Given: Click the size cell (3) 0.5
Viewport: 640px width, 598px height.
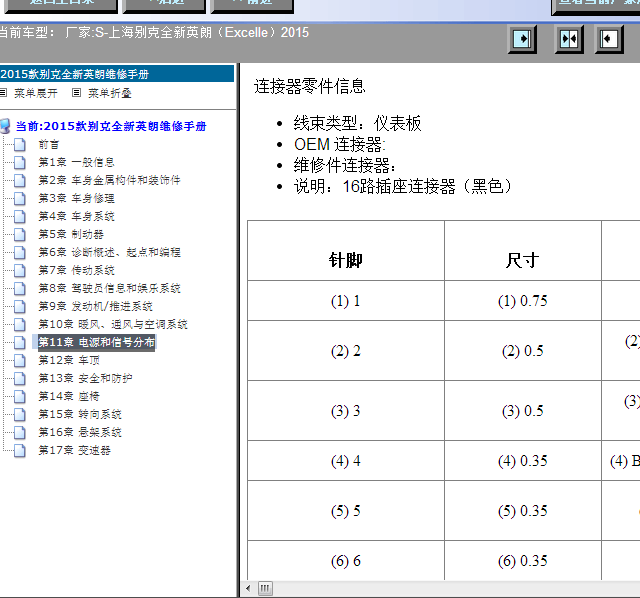Looking at the screenshot, I should click(x=523, y=411).
